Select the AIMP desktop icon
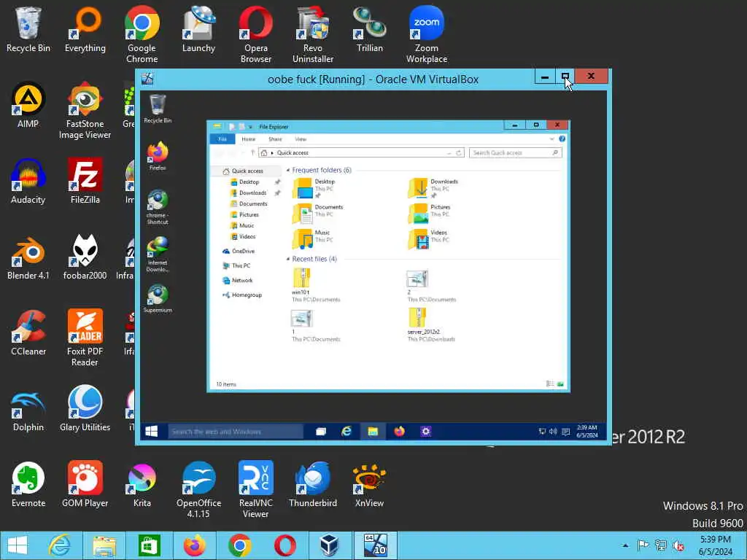This screenshot has height=560, width=747. 28,106
